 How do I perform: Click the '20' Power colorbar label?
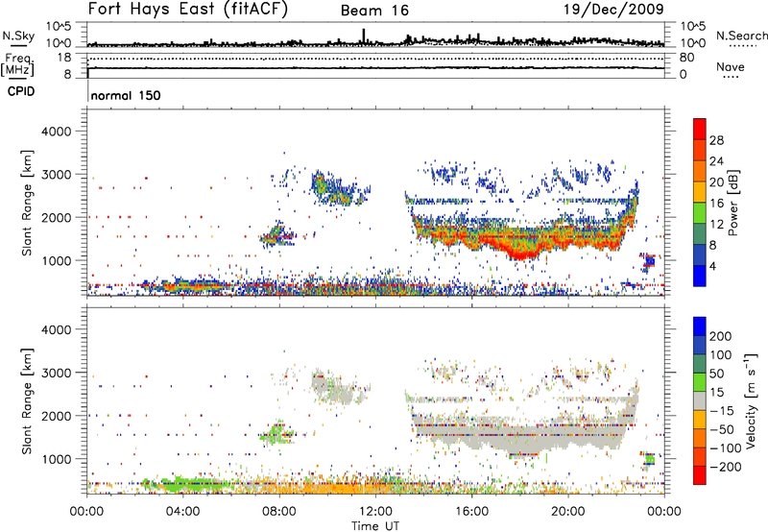click(x=716, y=182)
